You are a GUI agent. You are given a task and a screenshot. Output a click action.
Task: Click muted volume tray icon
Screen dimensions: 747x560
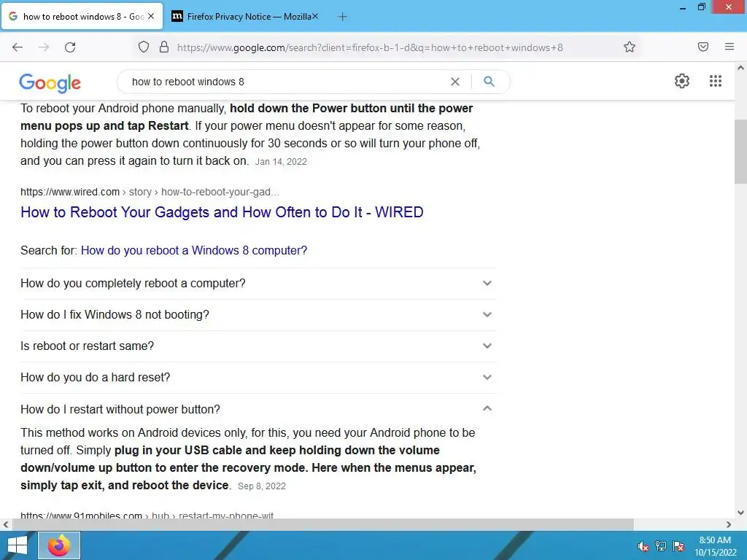pos(643,546)
